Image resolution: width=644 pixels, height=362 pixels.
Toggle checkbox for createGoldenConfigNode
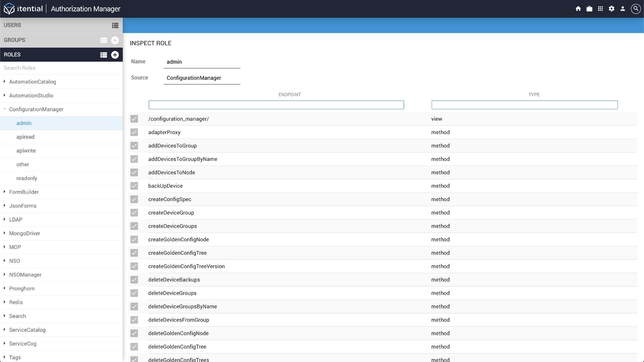pos(134,240)
